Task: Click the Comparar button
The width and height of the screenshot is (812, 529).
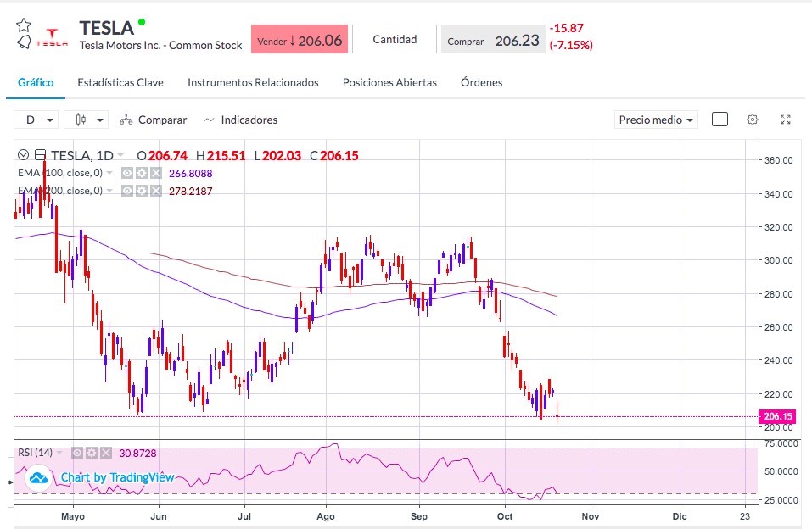Action: click(154, 120)
